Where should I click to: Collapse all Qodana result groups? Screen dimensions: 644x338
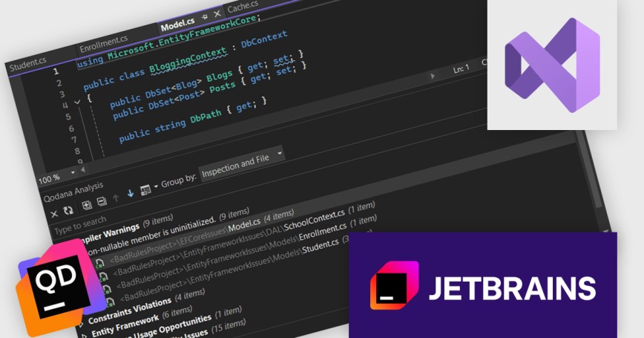click(x=102, y=201)
